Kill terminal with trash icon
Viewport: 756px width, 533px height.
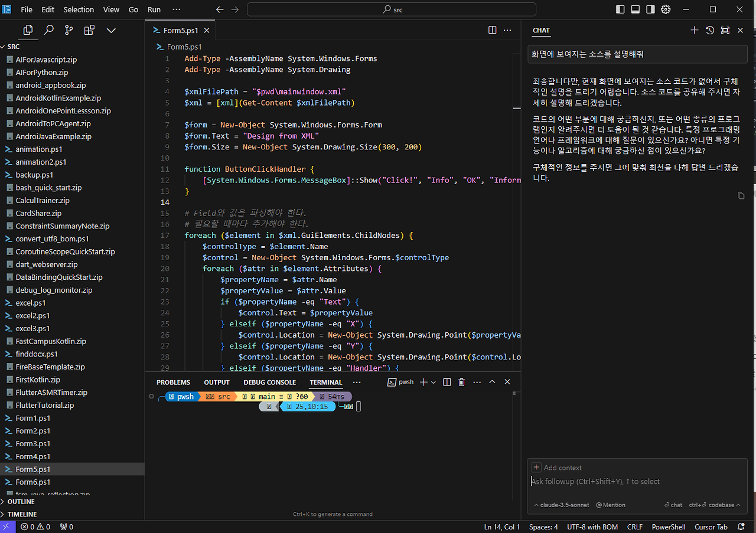point(462,382)
